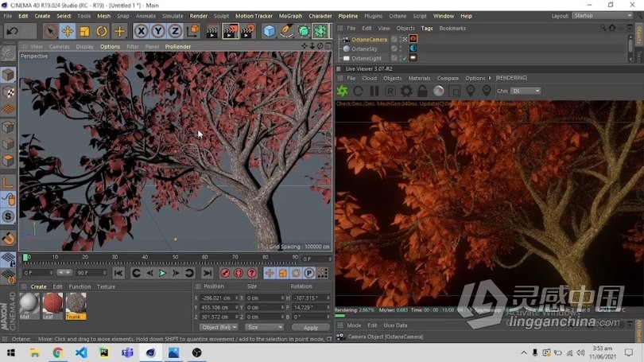Click Rotation H value stepper
The width and height of the screenshot is (644, 362).
[x=328, y=298]
